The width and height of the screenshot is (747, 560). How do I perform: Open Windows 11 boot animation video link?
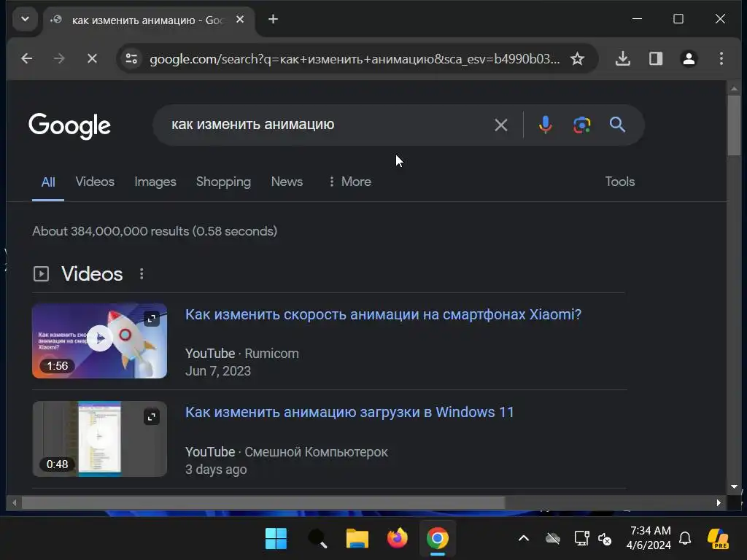(x=349, y=412)
